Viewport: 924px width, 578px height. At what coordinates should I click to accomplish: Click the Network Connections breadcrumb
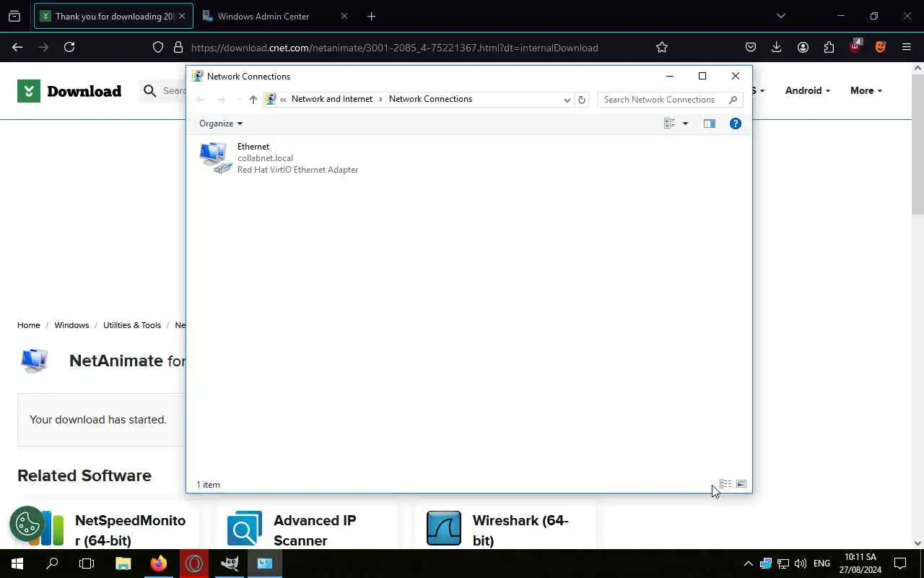tap(430, 99)
